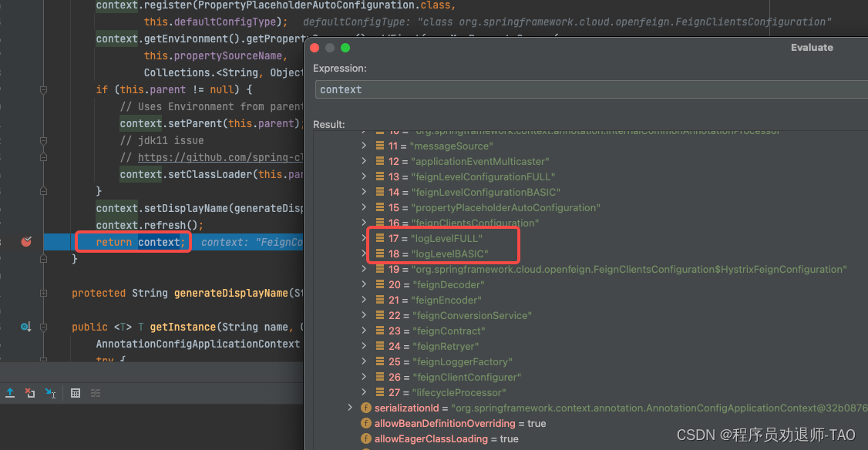This screenshot has width=868, height=450.
Task: Click the trace current stream chain icon
Action: coord(96,393)
